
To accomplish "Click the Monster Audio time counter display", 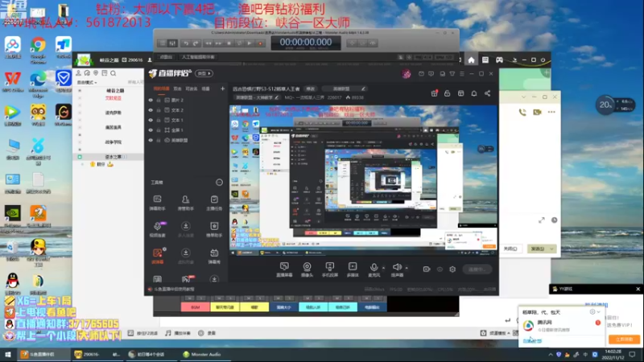I will 306,43.
